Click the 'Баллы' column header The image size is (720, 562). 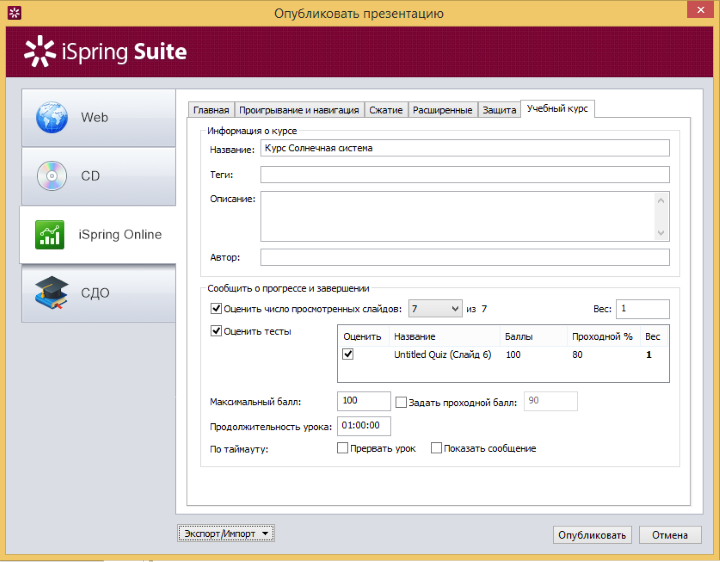coord(534,337)
